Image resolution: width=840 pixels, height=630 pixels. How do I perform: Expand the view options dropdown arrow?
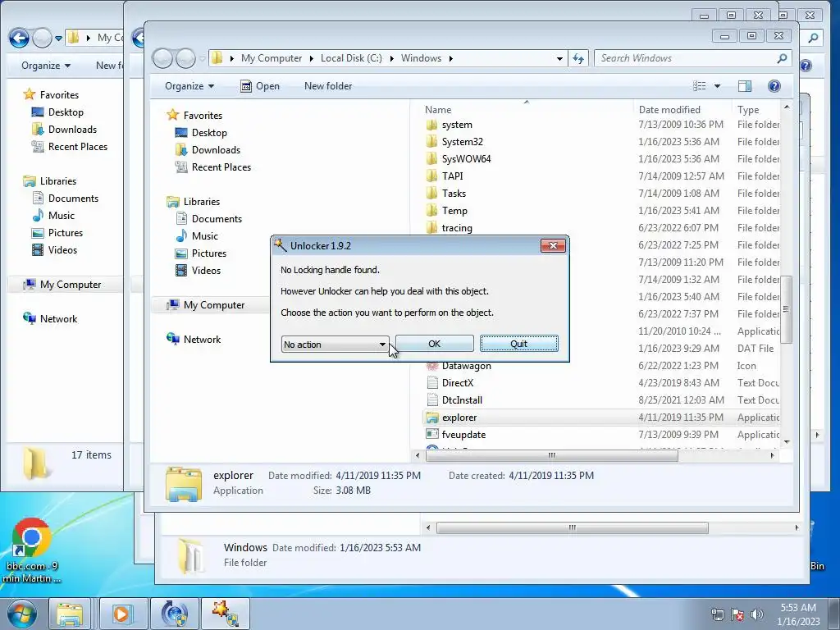pos(717,85)
